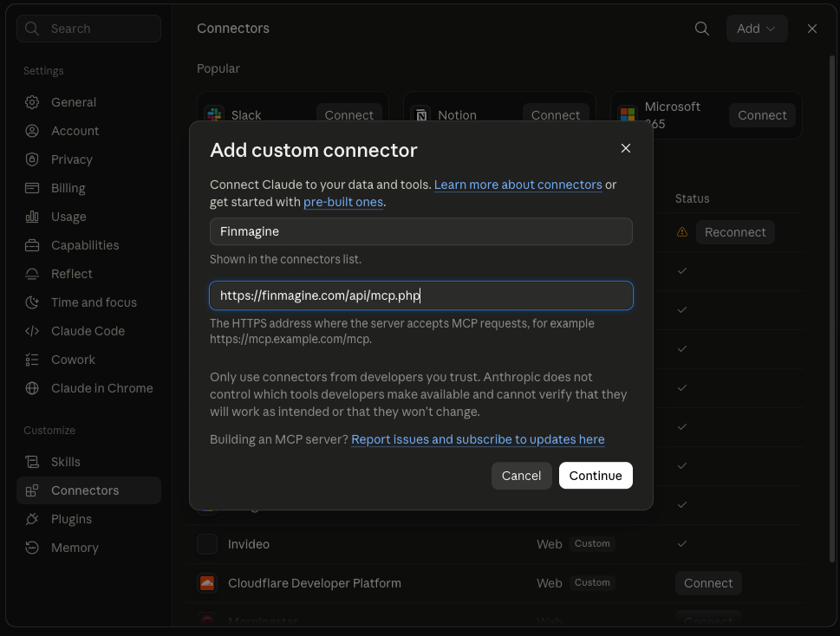Click the Custom tag on Cloudflare row
The height and width of the screenshot is (636, 840).
(x=592, y=582)
